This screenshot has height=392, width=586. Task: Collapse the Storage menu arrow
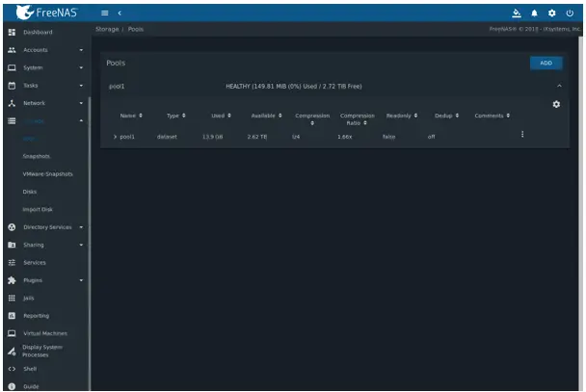click(81, 120)
